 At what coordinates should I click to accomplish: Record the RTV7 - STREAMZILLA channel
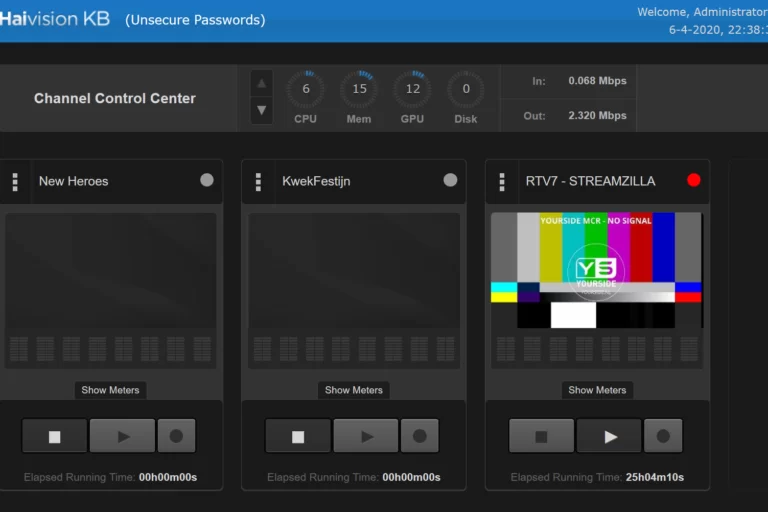(x=663, y=436)
